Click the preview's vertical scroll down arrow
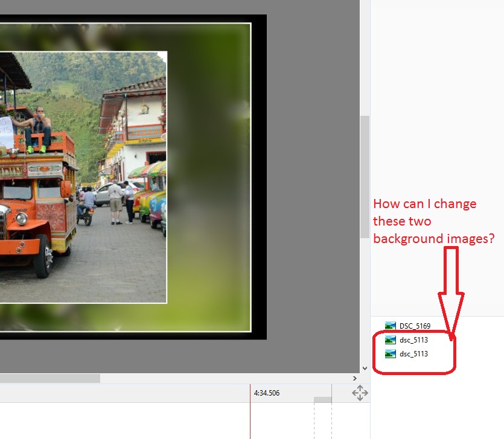The height and width of the screenshot is (439, 504). [x=364, y=368]
